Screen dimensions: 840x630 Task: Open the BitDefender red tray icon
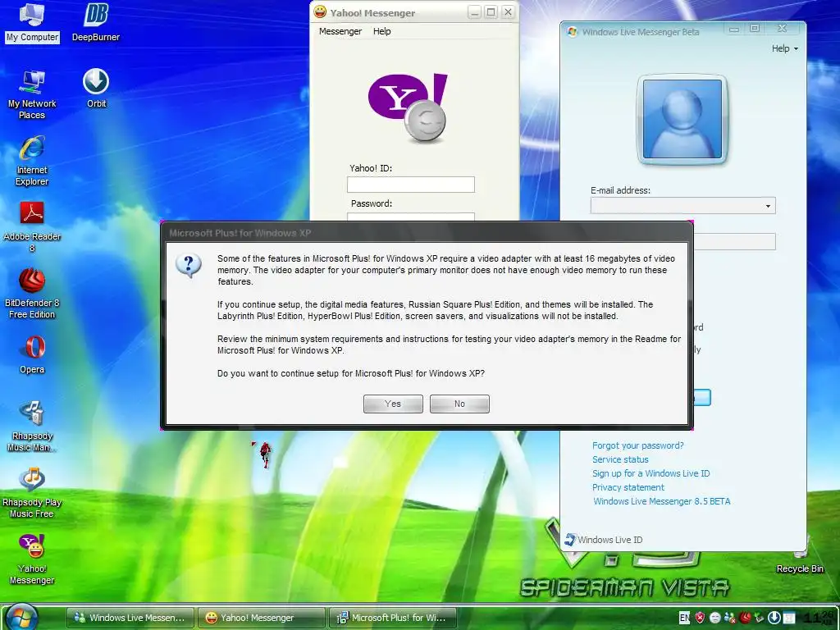click(745, 618)
